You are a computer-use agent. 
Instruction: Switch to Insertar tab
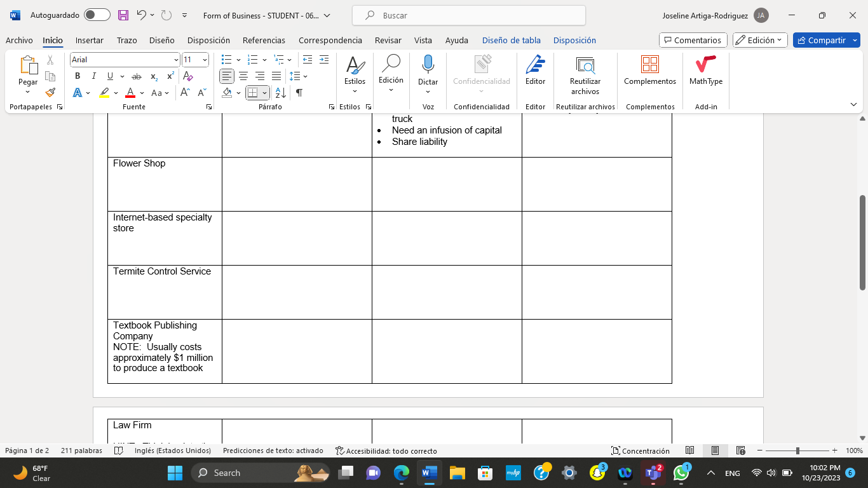click(x=90, y=40)
